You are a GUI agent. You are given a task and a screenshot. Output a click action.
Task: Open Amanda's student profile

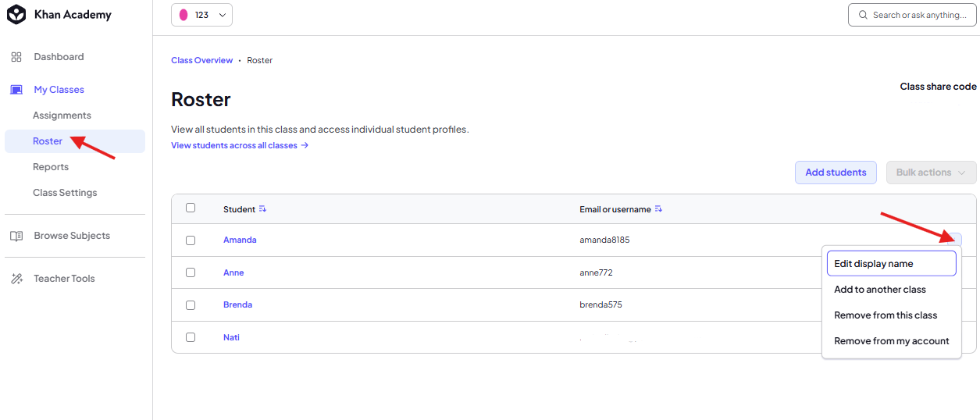[x=240, y=240]
